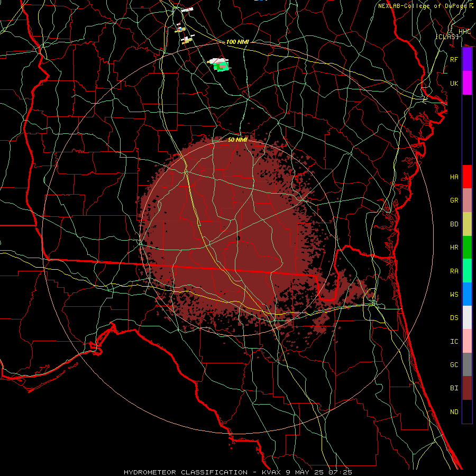
Task: Click the KVAX radar site marker
Action: pos(238,239)
